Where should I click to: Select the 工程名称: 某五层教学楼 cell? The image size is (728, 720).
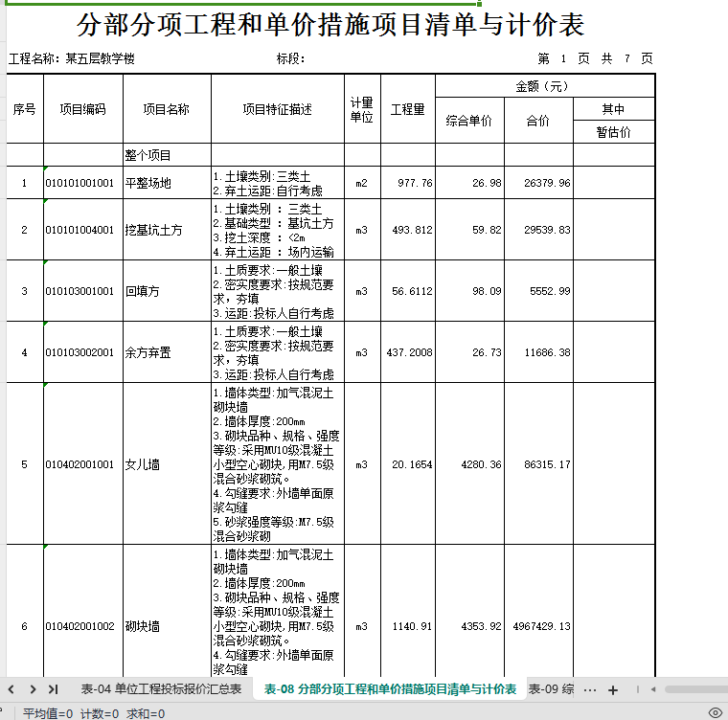click(72, 58)
